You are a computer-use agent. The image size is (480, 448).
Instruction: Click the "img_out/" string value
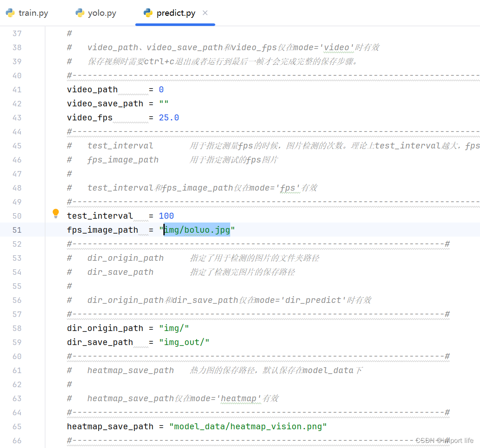pyautogui.click(x=184, y=342)
